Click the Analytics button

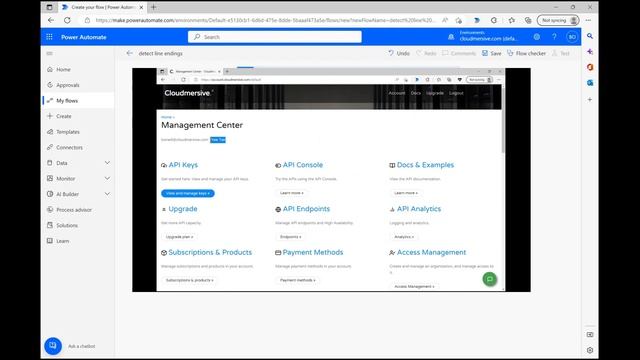click(404, 237)
